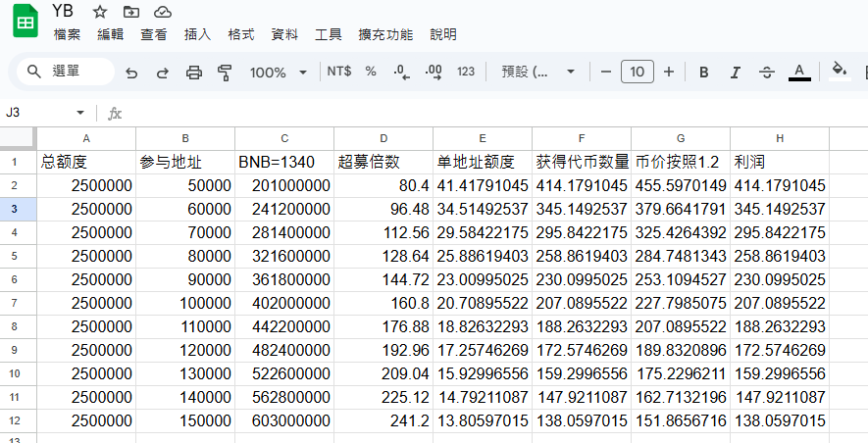Open the 插入 menu

click(197, 34)
